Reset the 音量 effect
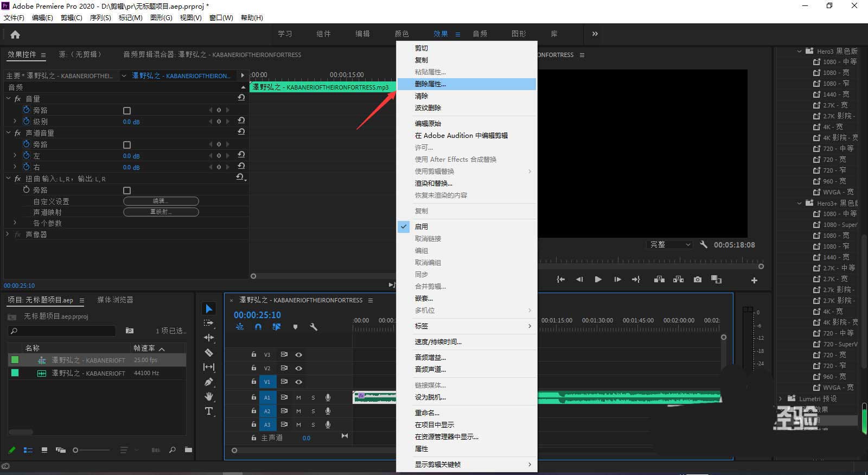Image resolution: width=868 pixels, height=475 pixels. [x=241, y=98]
